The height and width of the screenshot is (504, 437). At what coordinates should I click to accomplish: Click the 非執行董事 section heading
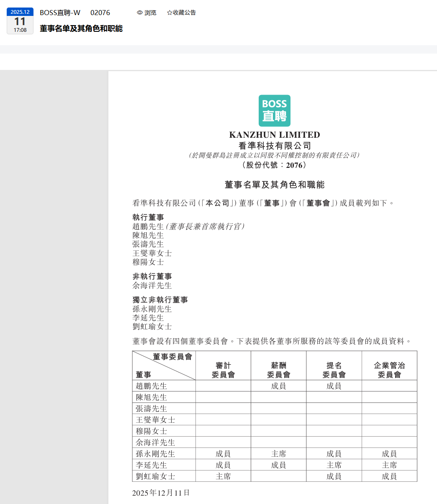[152, 276]
